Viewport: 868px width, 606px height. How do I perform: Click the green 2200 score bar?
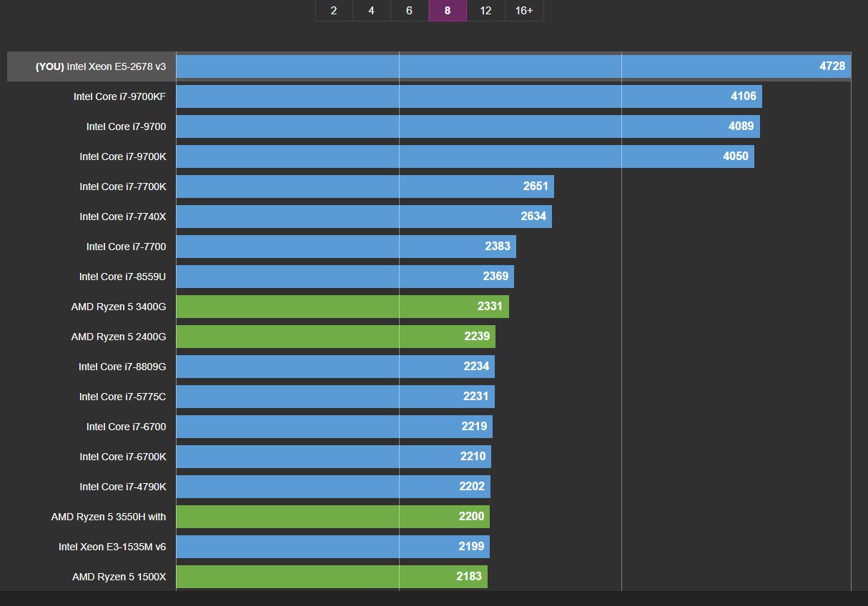(332, 517)
